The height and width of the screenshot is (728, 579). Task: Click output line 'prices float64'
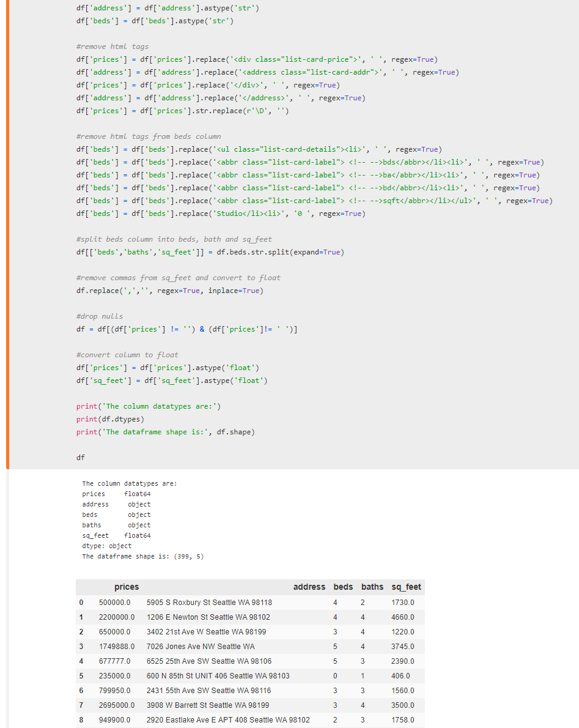click(x=116, y=494)
